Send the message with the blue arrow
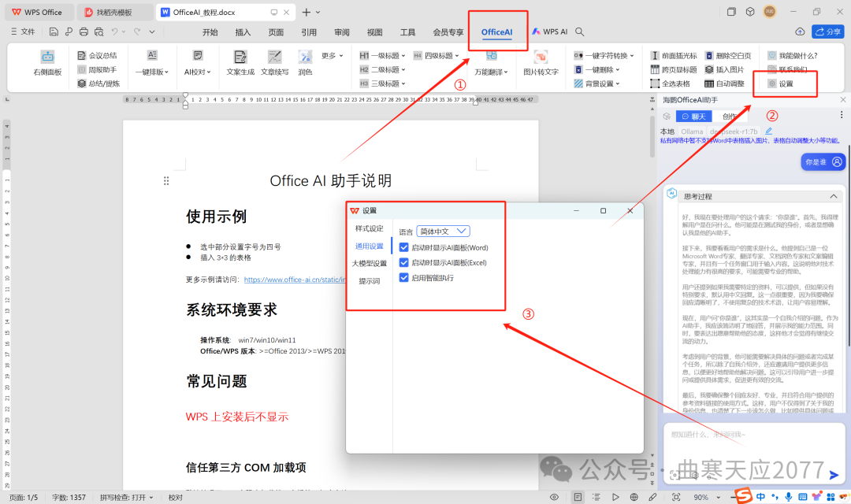This screenshot has width=851, height=504. coord(834,475)
